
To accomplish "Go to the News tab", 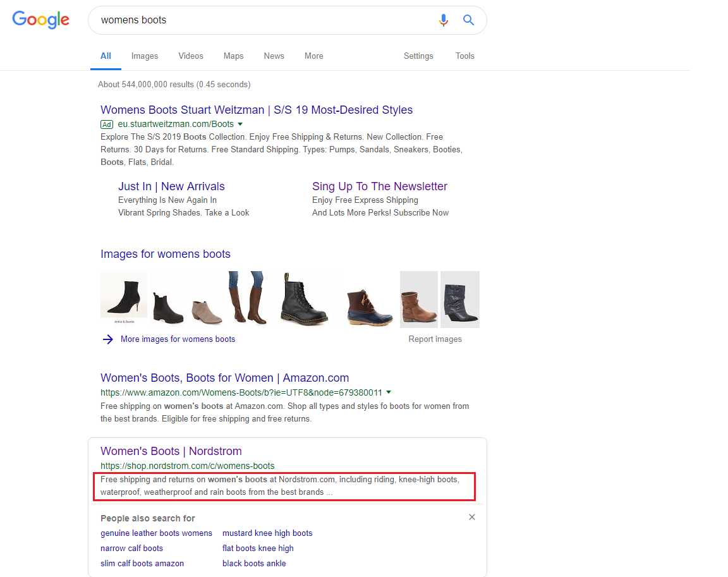I will (274, 56).
